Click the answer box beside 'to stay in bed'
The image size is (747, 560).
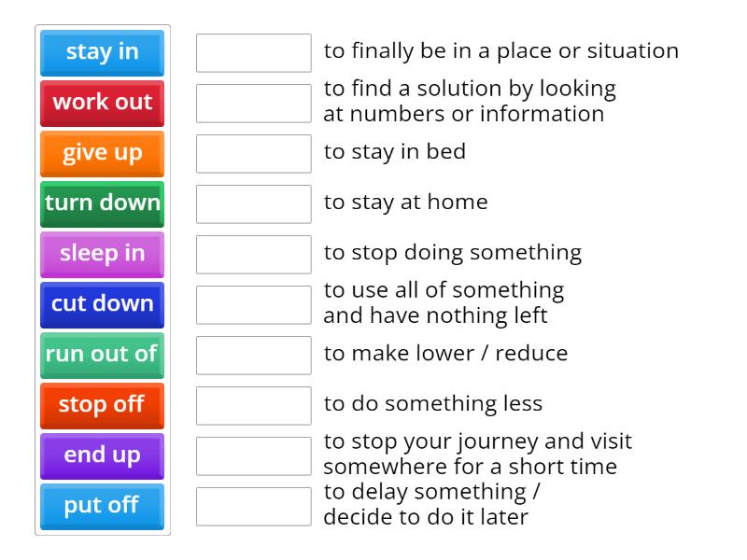point(253,153)
